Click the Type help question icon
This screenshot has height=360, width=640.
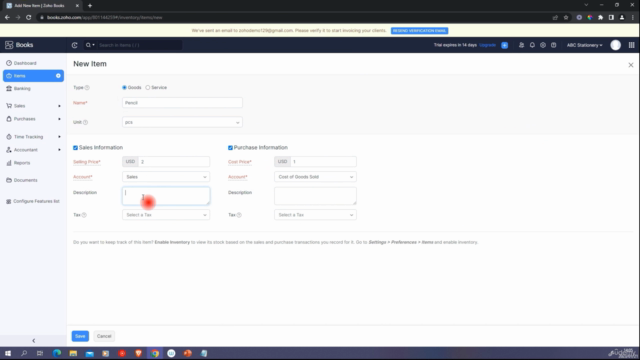click(x=87, y=88)
